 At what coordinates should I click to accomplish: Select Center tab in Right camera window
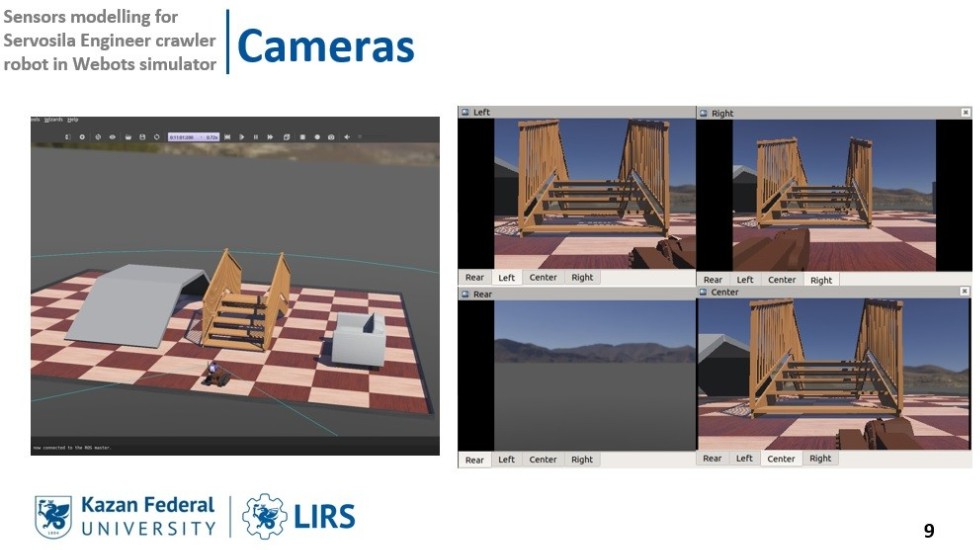[781, 280]
